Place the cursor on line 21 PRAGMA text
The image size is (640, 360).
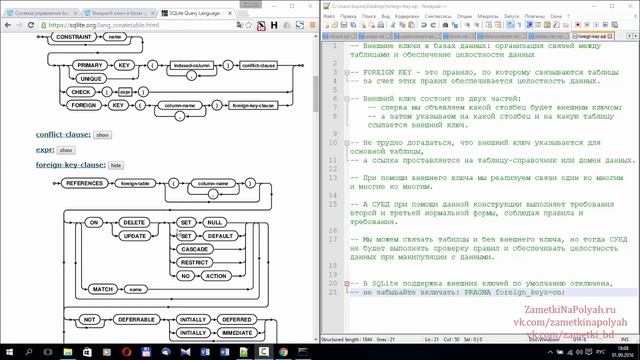514,292
